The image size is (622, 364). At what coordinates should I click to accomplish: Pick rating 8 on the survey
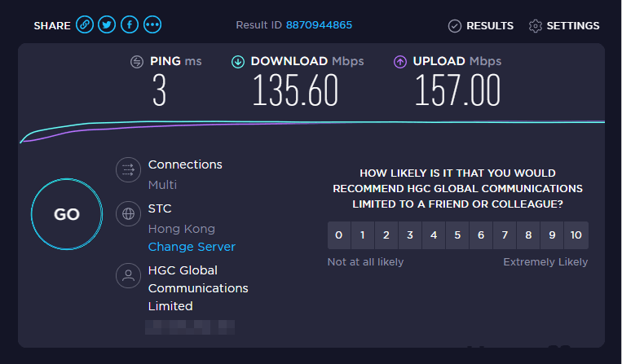point(529,235)
